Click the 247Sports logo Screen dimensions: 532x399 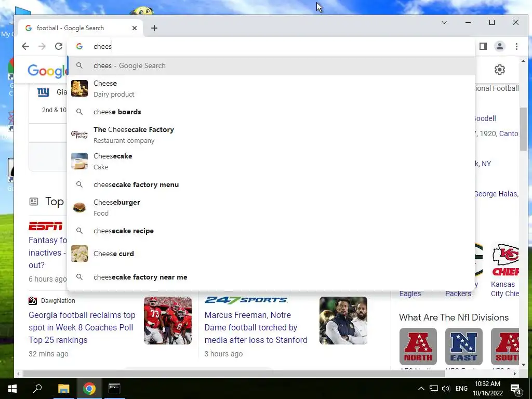tap(246, 300)
